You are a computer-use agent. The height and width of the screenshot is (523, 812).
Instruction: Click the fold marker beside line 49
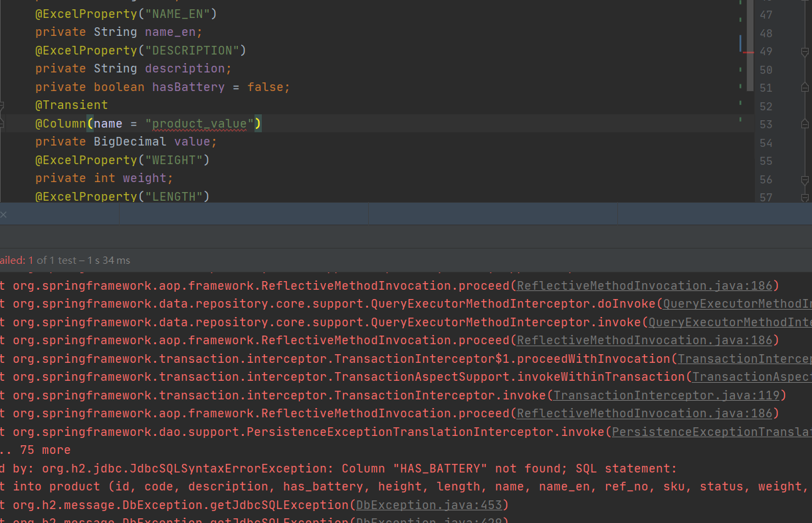805,52
